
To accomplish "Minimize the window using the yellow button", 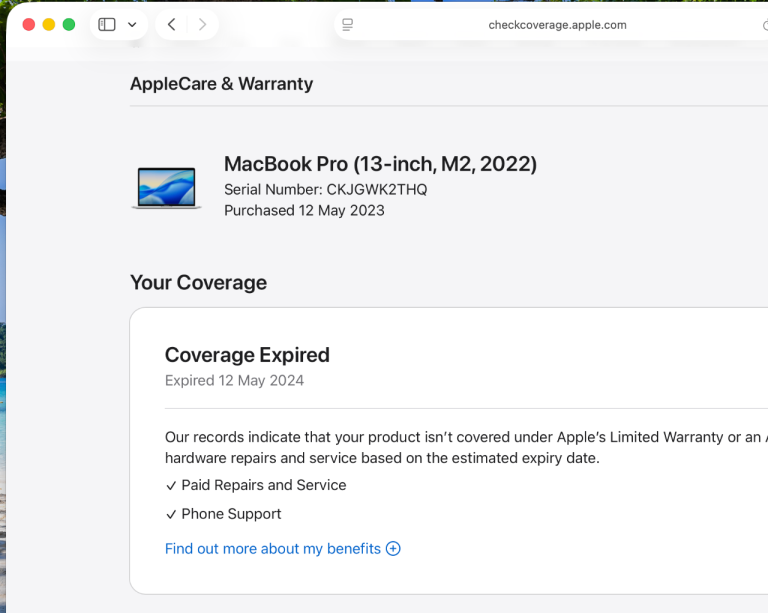I will pyautogui.click(x=49, y=24).
